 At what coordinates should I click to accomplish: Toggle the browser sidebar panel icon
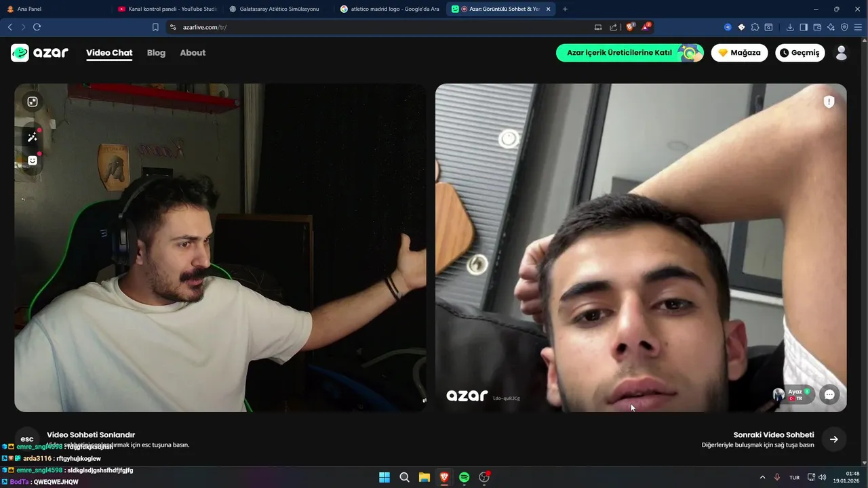coord(804,27)
